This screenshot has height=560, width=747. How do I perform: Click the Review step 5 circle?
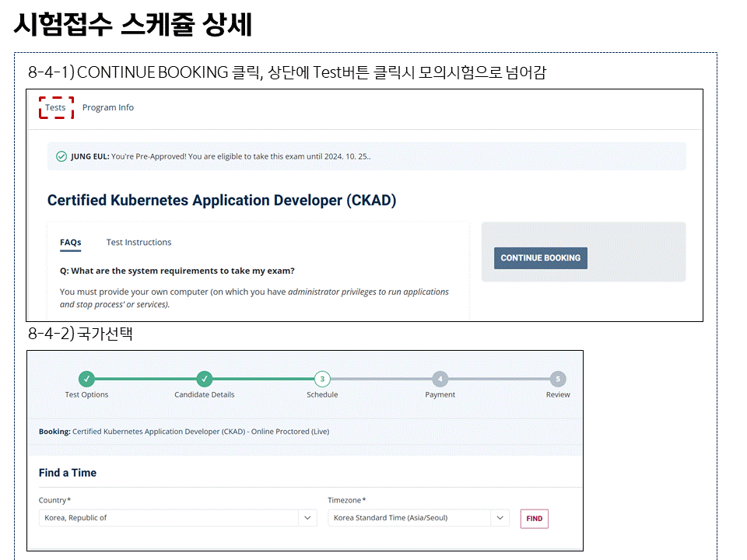pos(558,379)
